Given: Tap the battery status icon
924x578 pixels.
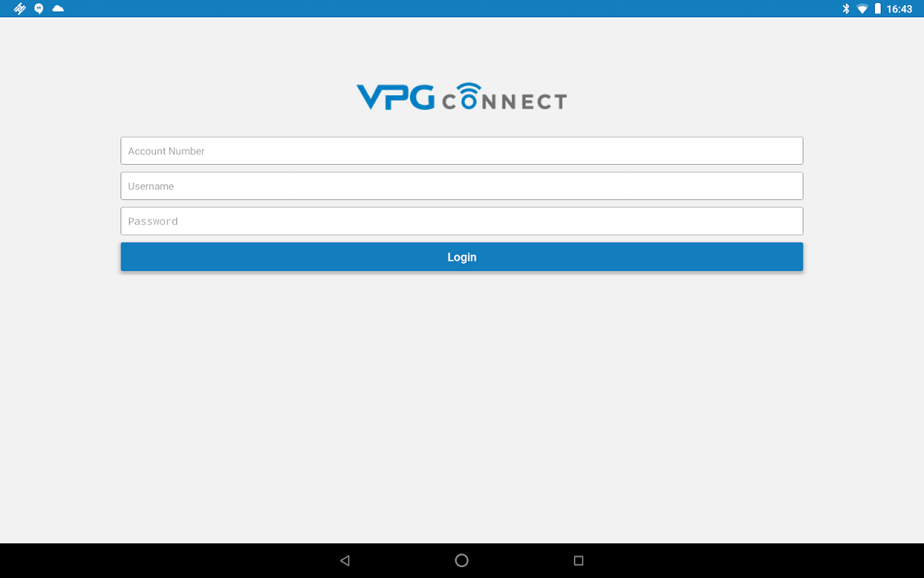Looking at the screenshot, I should pos(878,9).
